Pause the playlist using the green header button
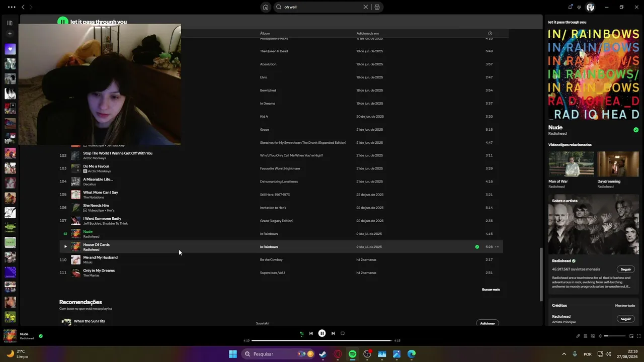This screenshot has height=362, width=644. point(63,22)
